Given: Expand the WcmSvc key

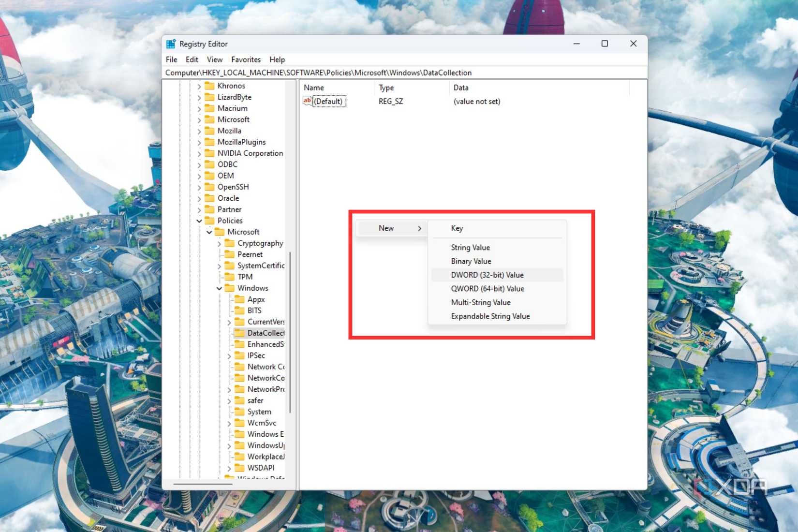Looking at the screenshot, I should [x=229, y=423].
